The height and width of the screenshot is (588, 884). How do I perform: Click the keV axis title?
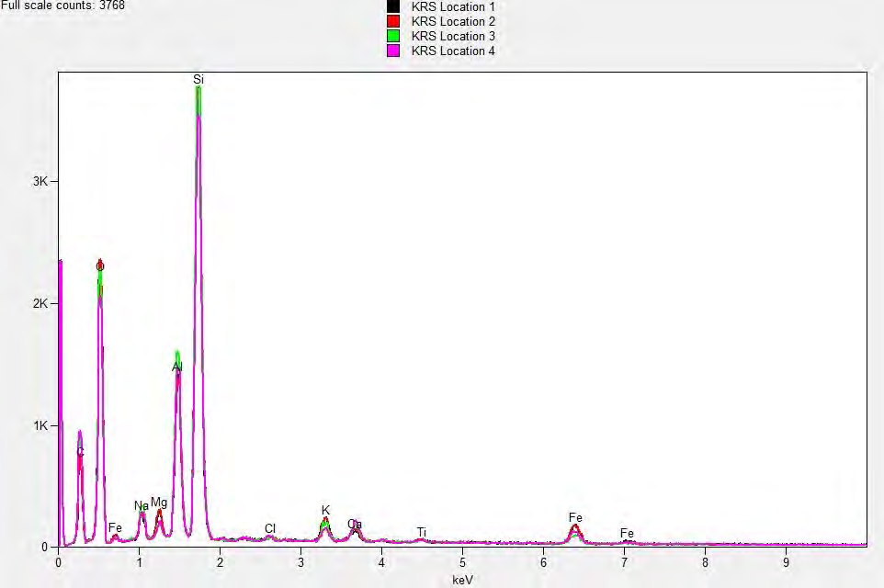click(464, 579)
